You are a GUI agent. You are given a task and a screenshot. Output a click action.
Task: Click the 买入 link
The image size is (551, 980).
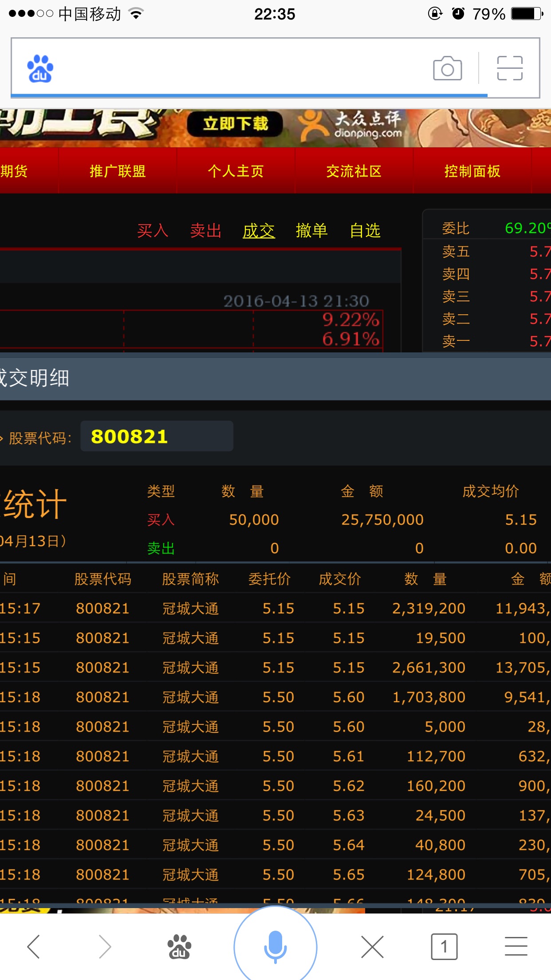153,231
